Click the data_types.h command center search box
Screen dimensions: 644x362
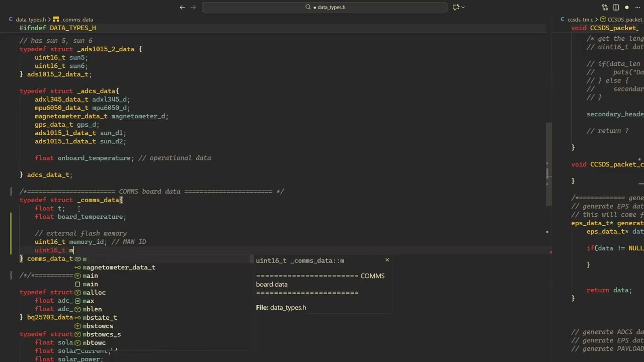coord(325,7)
